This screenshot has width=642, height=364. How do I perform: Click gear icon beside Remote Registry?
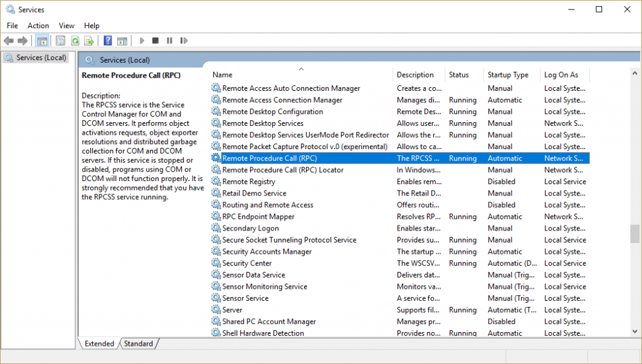click(216, 181)
